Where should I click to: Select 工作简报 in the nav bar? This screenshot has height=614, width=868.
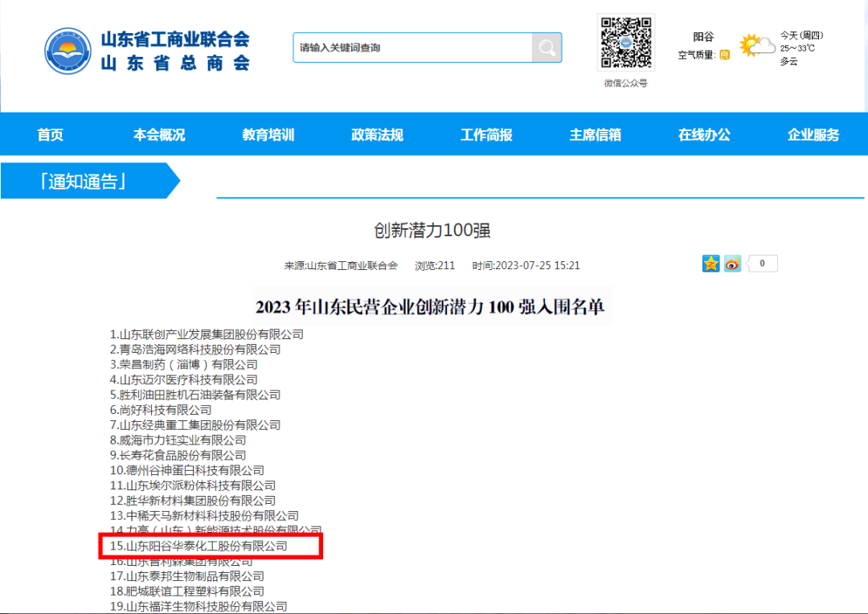[486, 134]
